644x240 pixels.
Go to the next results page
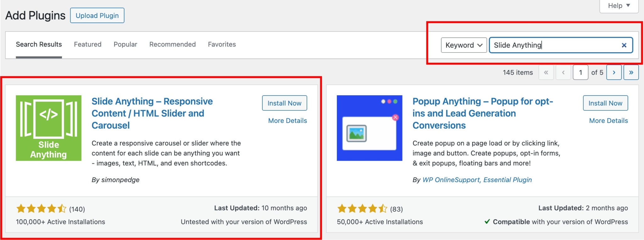coord(614,72)
